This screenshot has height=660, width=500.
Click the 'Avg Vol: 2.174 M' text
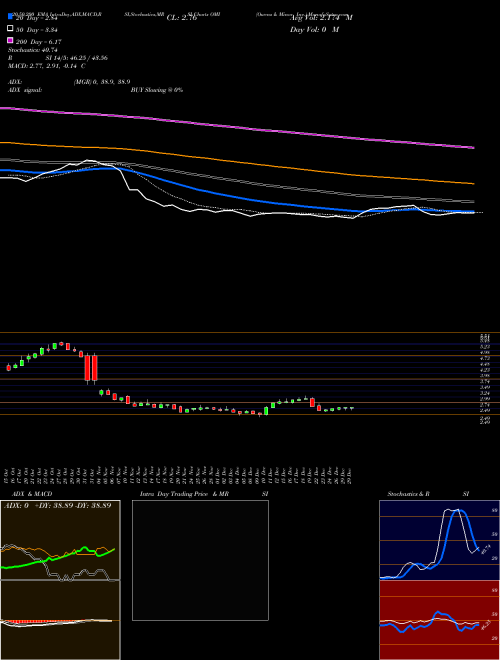(x=321, y=18)
